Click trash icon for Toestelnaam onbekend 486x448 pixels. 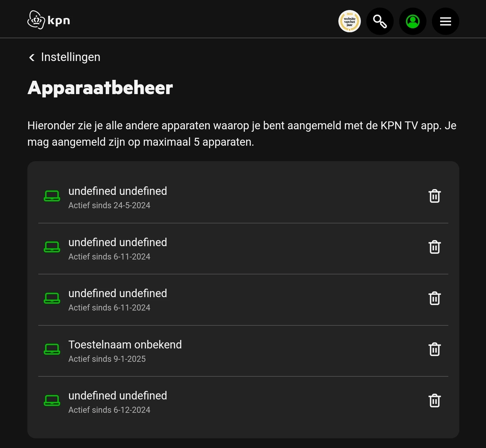click(x=434, y=349)
